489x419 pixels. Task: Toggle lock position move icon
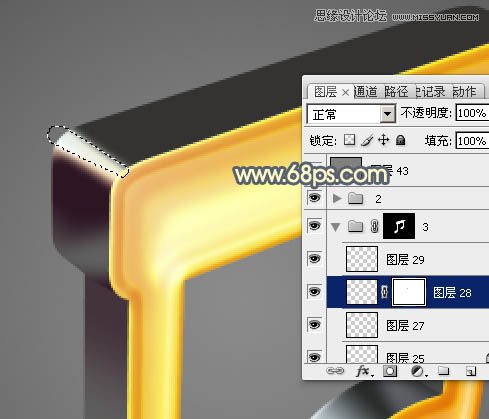click(x=384, y=140)
